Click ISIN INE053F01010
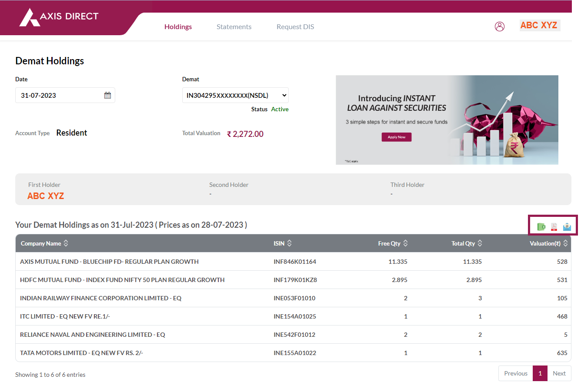 294,298
